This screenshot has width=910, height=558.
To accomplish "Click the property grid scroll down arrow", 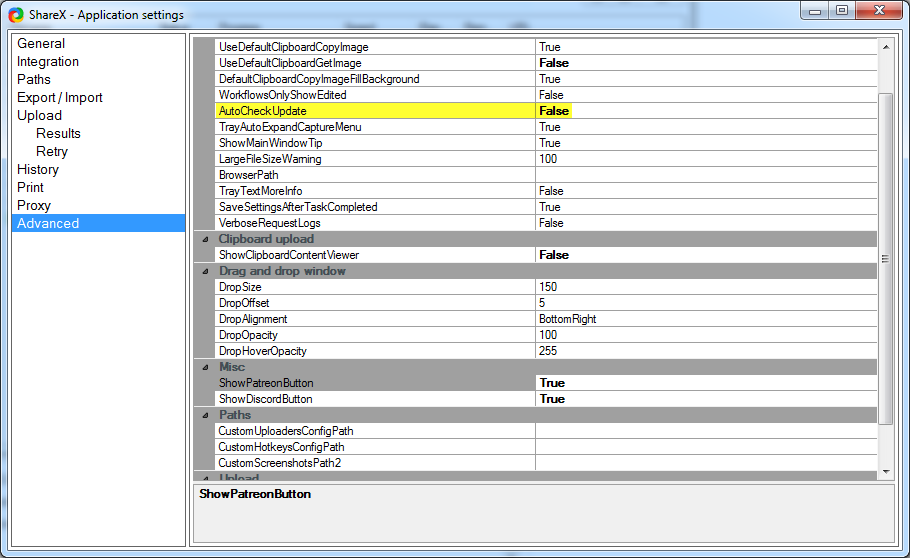I will pyautogui.click(x=886, y=472).
